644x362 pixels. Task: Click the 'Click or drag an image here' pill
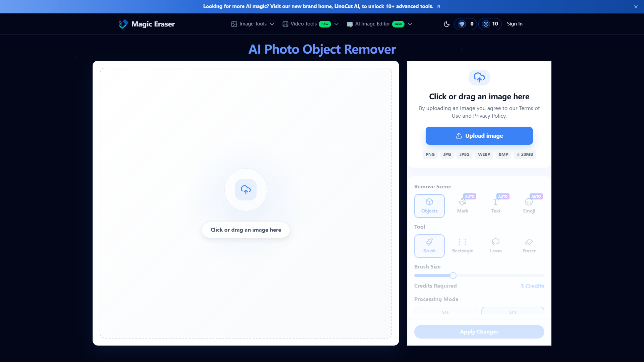(246, 230)
